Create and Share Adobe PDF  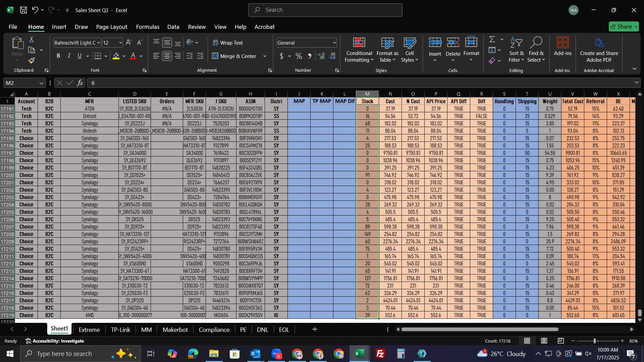click(x=599, y=50)
